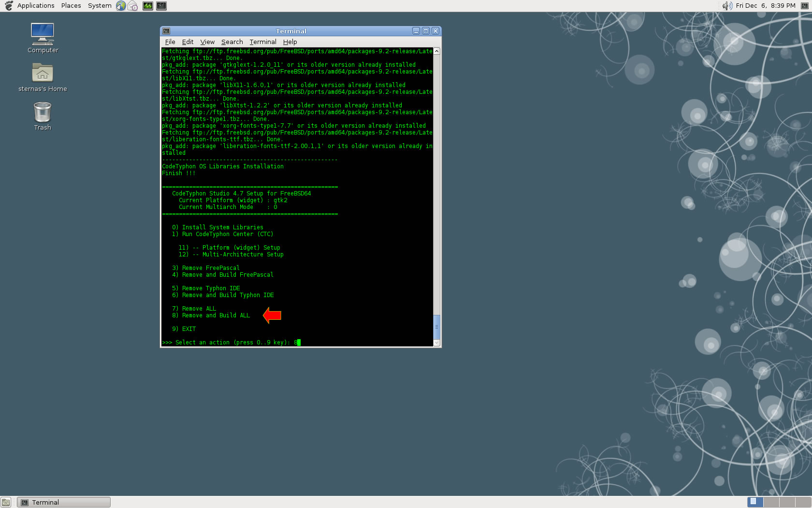This screenshot has height=508, width=812.
Task: Click the GNOME foot logo icon
Action: [x=8, y=6]
